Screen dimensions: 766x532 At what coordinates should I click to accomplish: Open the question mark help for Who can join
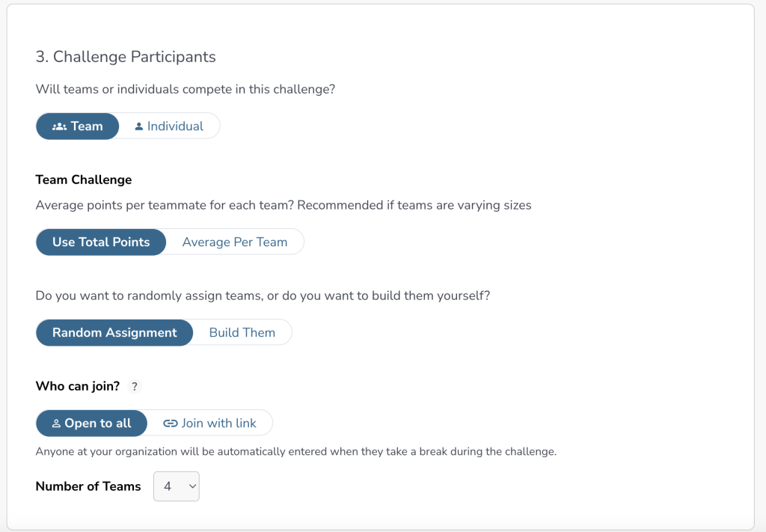pyautogui.click(x=135, y=387)
